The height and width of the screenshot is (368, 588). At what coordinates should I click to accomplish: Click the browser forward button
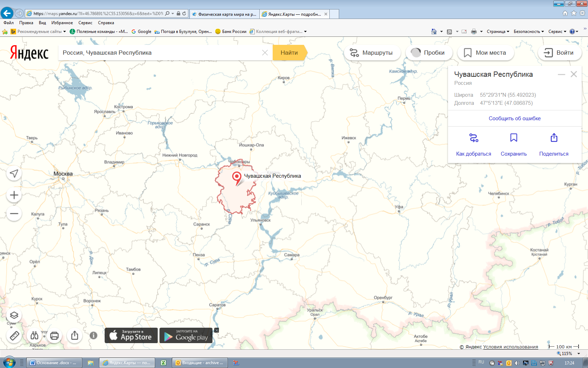click(19, 13)
